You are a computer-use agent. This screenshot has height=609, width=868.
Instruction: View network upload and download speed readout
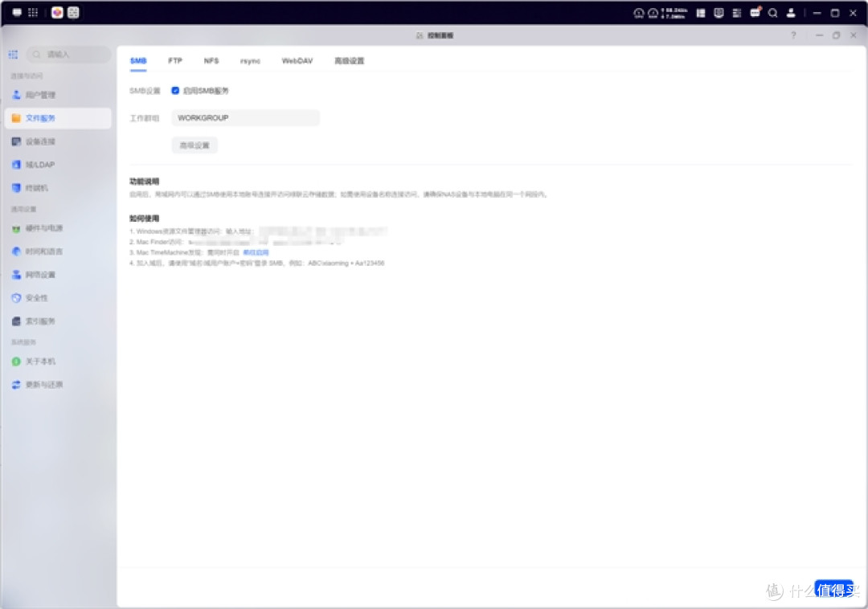pos(675,13)
